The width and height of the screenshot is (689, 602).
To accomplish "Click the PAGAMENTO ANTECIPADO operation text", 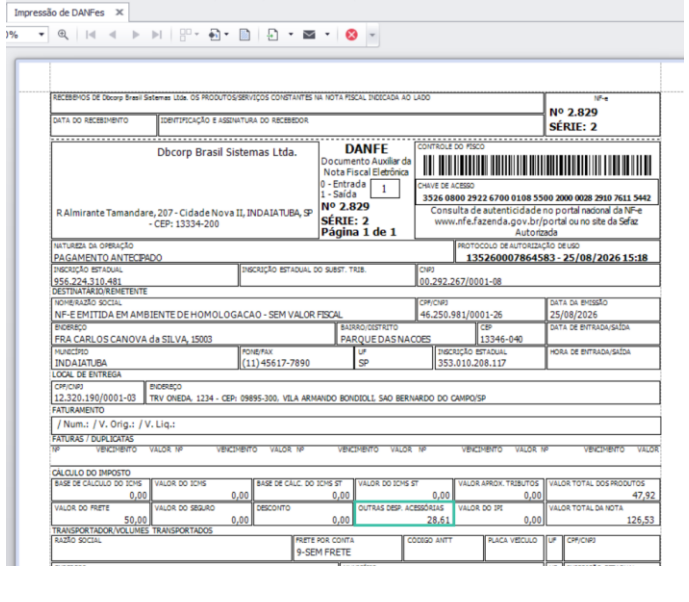I will click(108, 257).
